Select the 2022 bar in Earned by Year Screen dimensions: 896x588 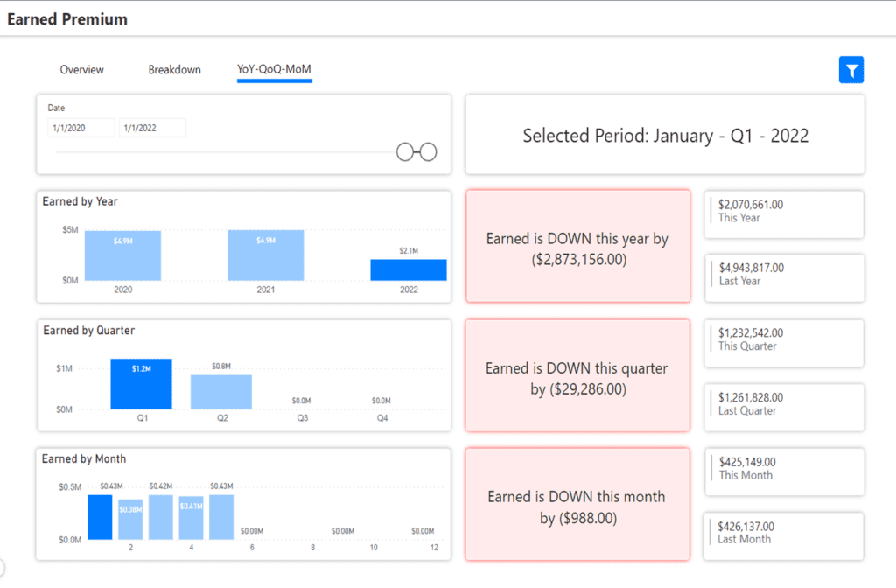point(409,269)
